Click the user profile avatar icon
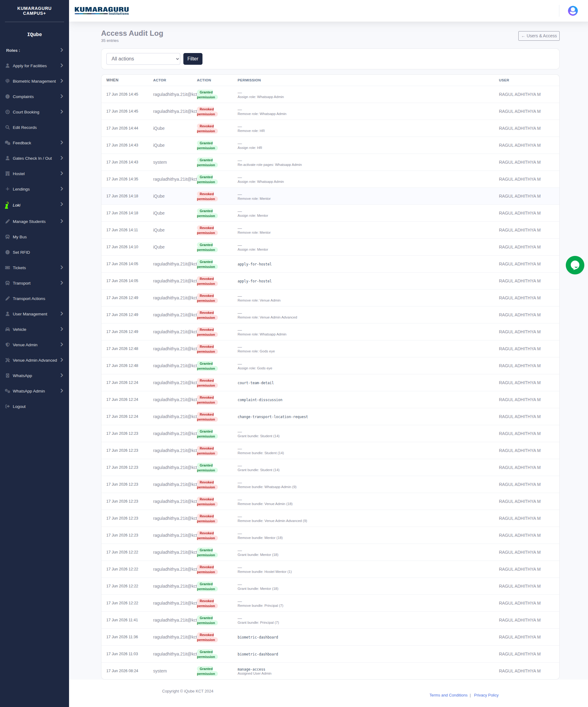This screenshot has width=588, height=707. (x=573, y=11)
